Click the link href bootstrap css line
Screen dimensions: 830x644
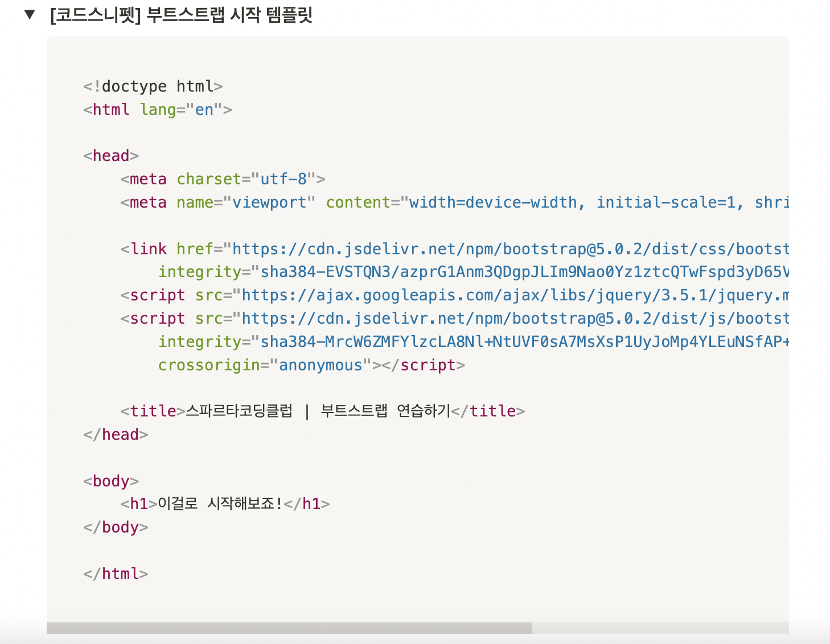455,249
